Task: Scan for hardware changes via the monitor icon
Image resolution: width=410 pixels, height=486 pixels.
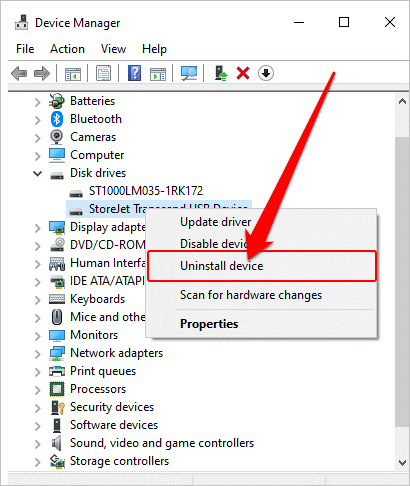Action: pos(189,73)
